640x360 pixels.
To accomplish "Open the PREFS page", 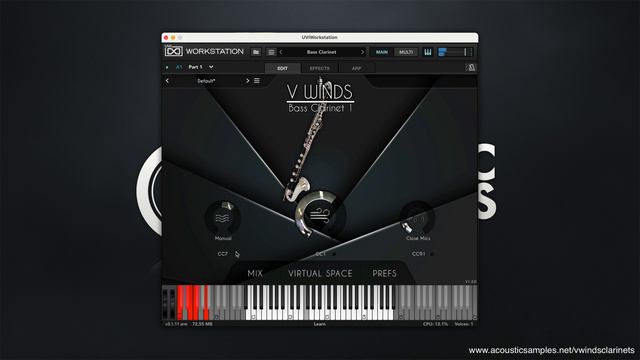I will [384, 273].
